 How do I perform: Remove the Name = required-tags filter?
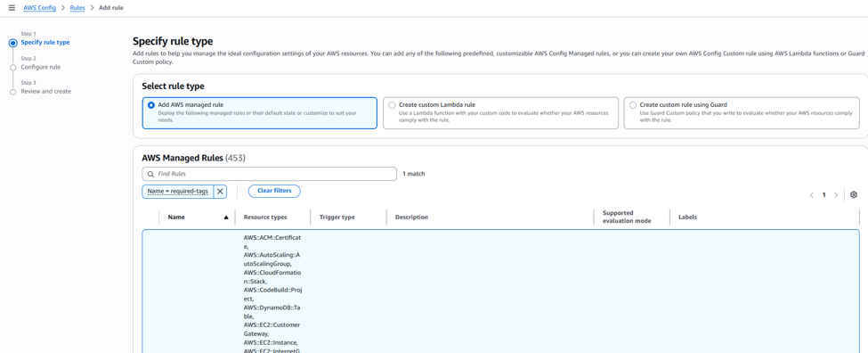(220, 191)
